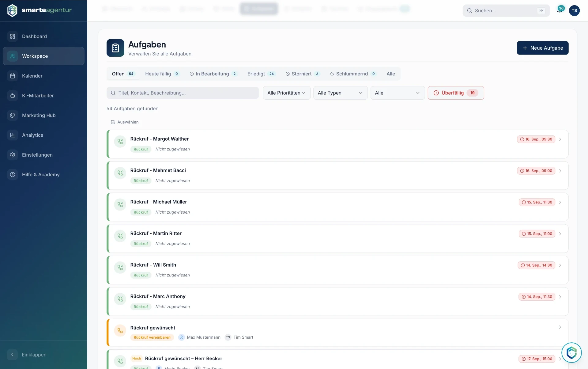Screen dimensions: 588x369
Task: Click the Hoch priority badge on Herr Becker task
Action: pos(137,359)
